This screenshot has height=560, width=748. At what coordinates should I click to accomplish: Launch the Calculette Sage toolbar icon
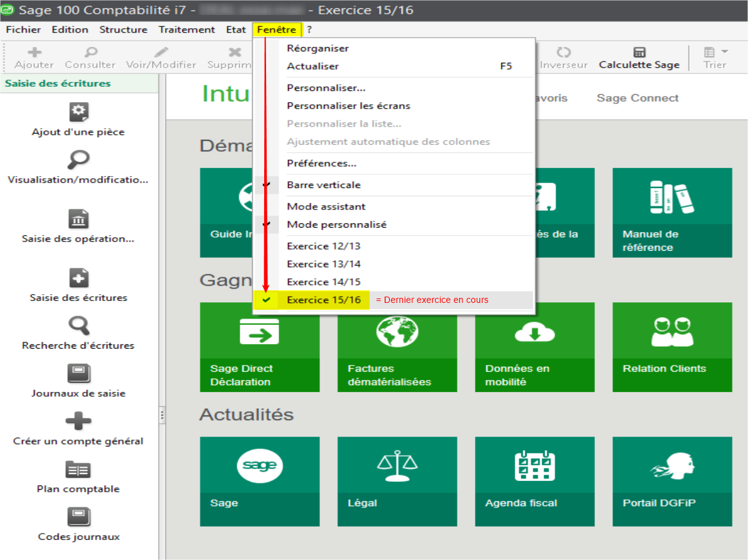click(x=639, y=53)
